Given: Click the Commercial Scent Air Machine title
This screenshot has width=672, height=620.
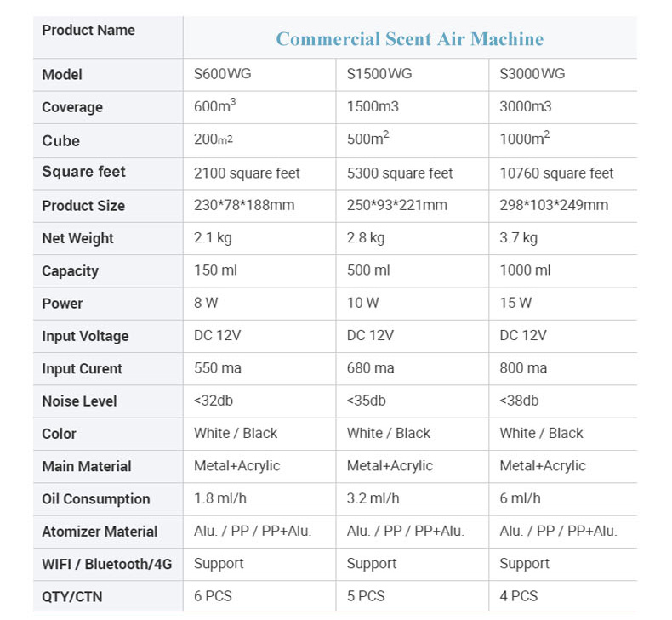Looking at the screenshot, I should tap(409, 39).
